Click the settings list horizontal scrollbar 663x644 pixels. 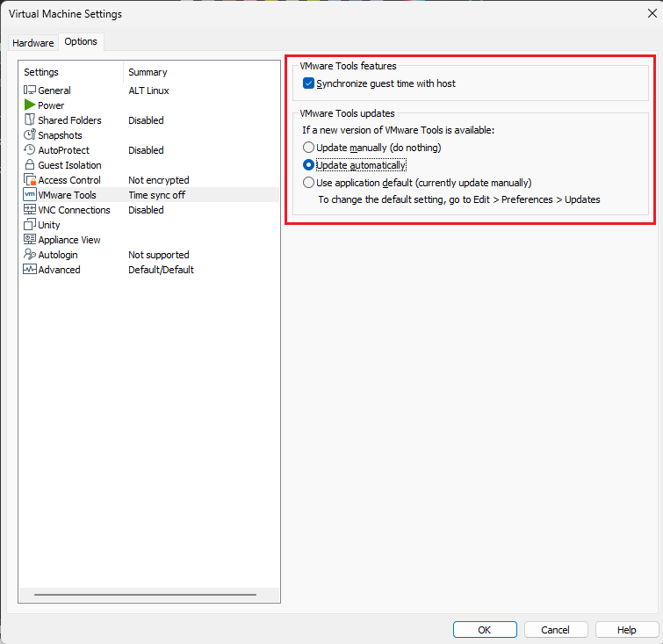pos(145,595)
